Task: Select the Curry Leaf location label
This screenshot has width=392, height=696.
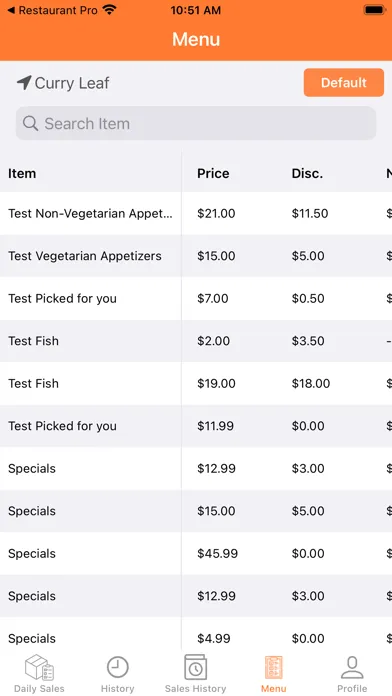Action: 72,83
